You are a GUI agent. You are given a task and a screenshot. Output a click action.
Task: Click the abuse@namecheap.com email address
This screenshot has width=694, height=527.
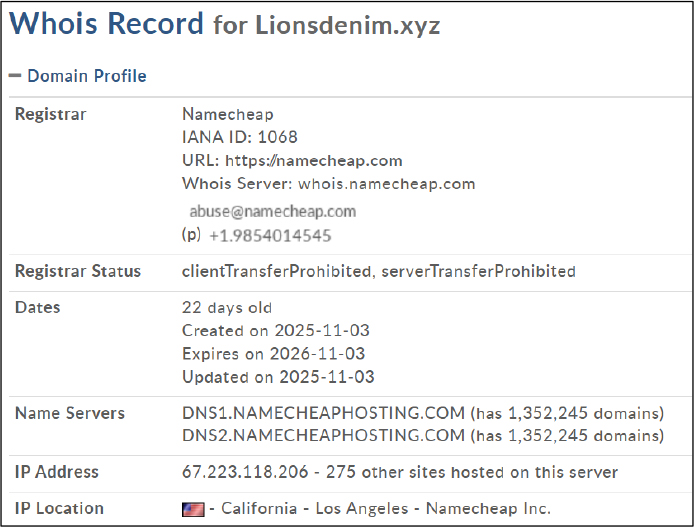272,212
